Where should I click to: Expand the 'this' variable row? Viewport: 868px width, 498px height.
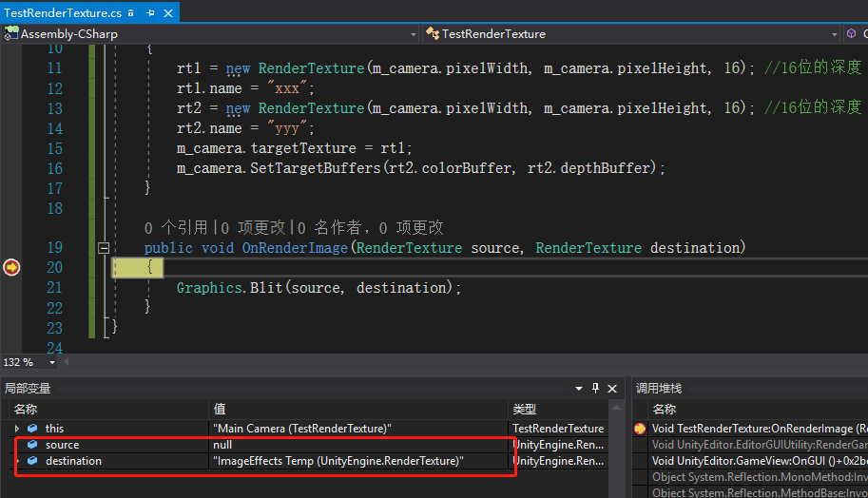click(x=16, y=429)
